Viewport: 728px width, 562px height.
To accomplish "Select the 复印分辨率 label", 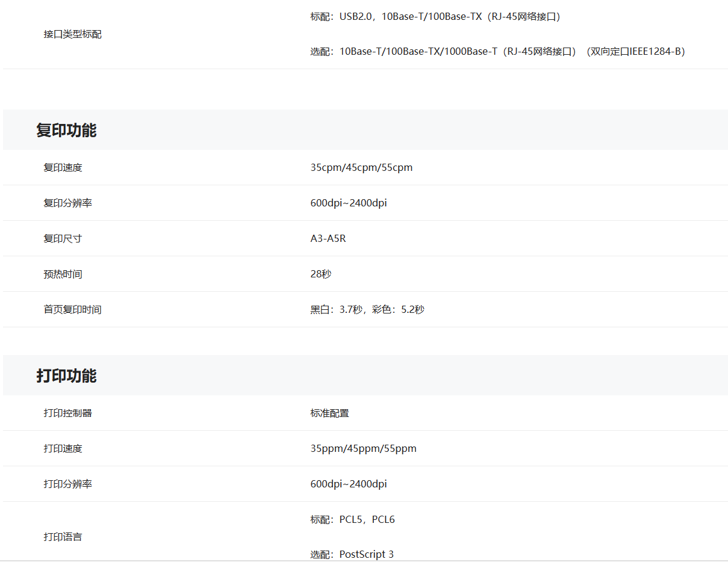I will pos(67,203).
